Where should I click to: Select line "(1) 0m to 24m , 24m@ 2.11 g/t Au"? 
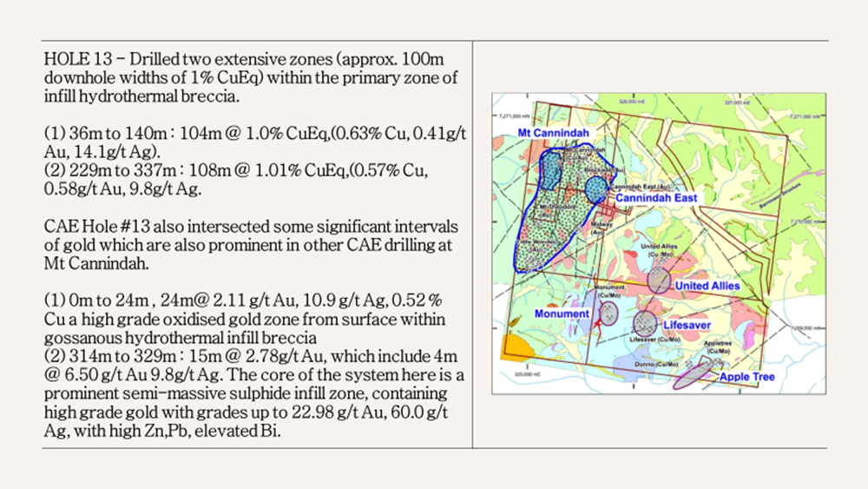click(243, 301)
